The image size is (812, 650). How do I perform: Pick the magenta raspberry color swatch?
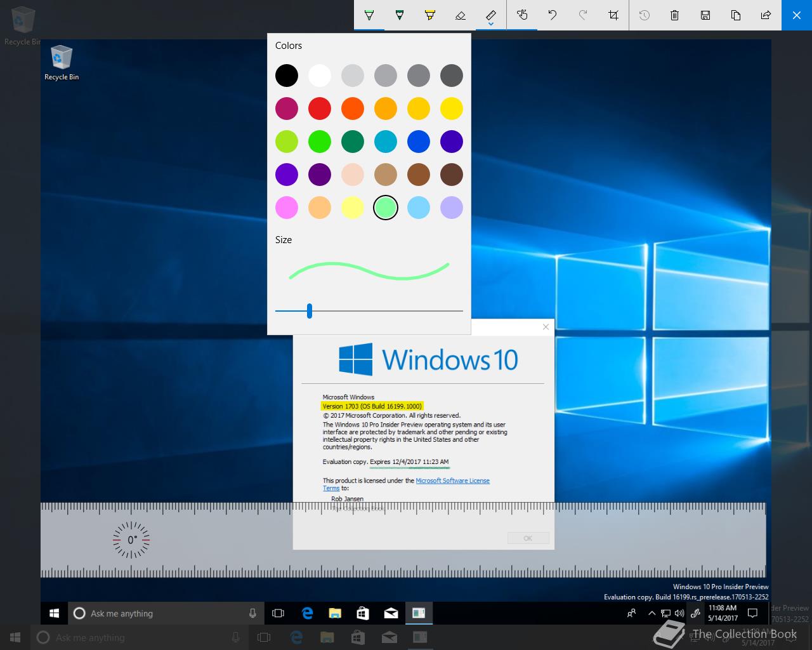[x=287, y=109]
